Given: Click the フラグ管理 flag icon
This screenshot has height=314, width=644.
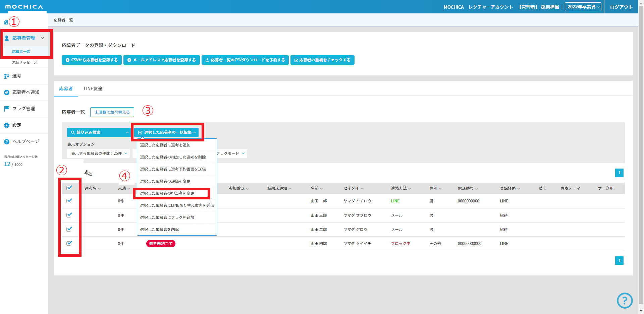Looking at the screenshot, I should point(7,109).
